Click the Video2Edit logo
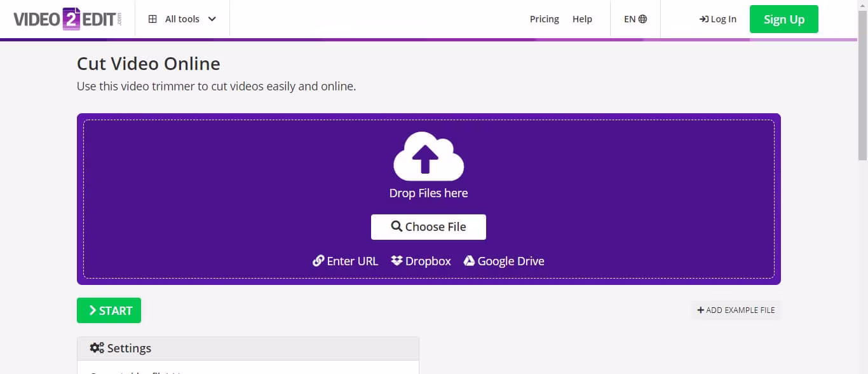 pos(67,19)
